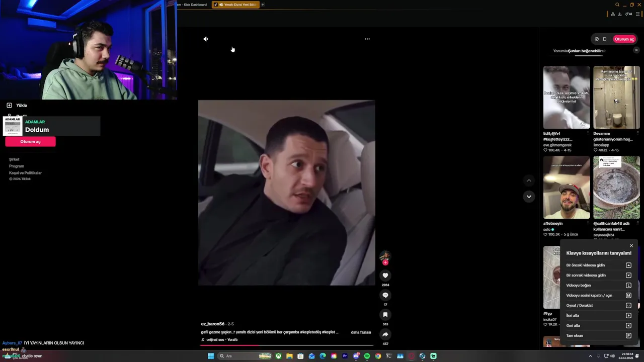Open the browser downloads icon
The height and width of the screenshot is (362, 644).
(x=619, y=14)
